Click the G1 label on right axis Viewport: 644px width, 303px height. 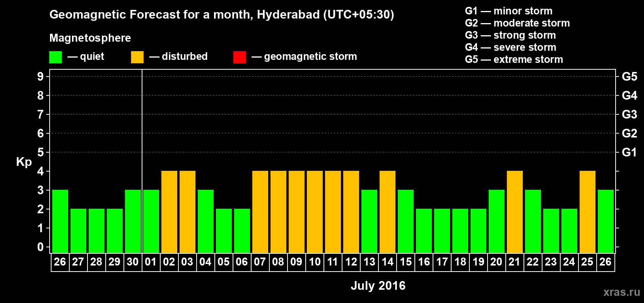coord(629,152)
